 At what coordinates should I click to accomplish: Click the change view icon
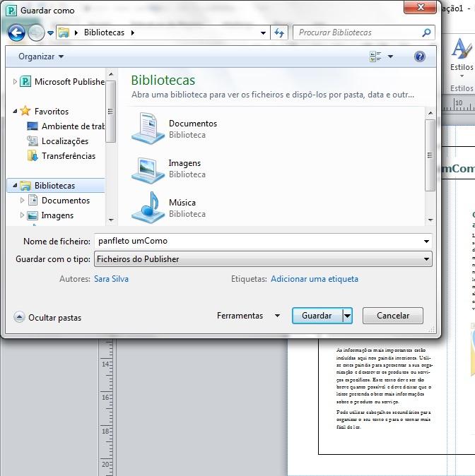pyautogui.click(x=375, y=56)
